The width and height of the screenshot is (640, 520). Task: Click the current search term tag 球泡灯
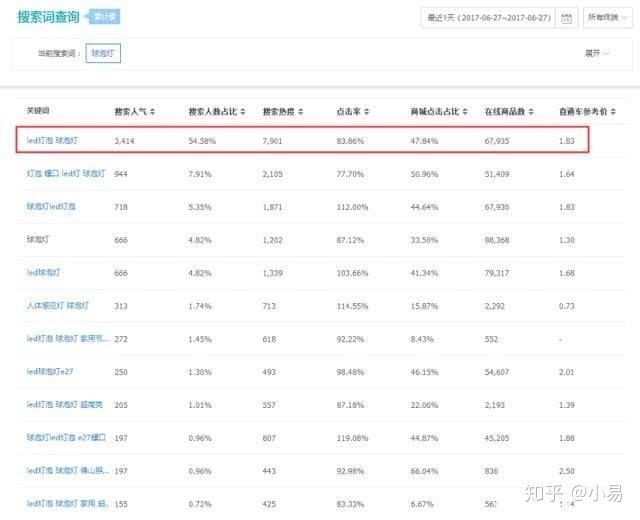tap(103, 53)
